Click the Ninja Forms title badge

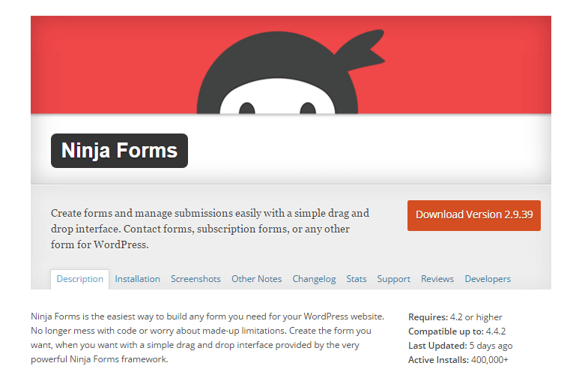point(119,151)
